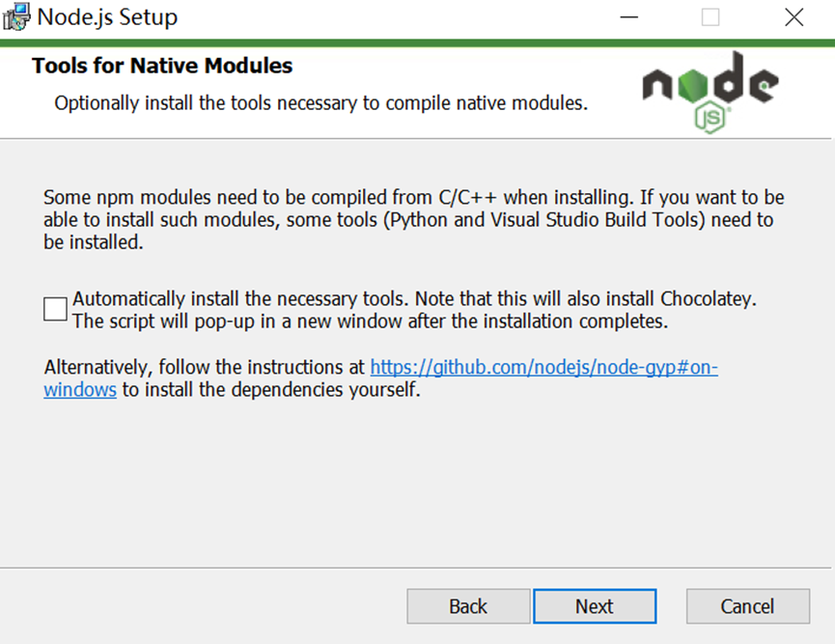Click the Node.js logo in the header

[710, 92]
